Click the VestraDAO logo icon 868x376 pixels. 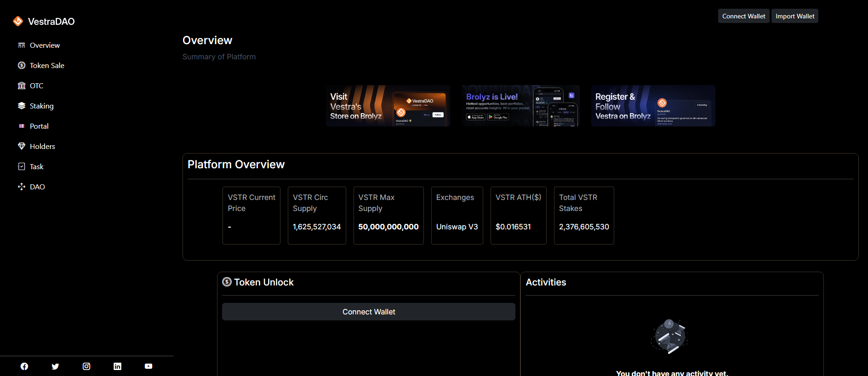click(x=18, y=21)
